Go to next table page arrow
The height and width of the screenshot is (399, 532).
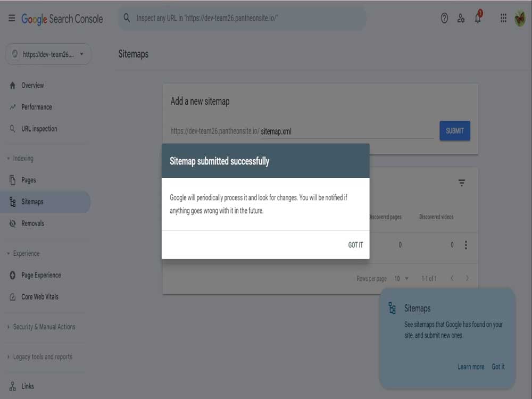(467, 278)
